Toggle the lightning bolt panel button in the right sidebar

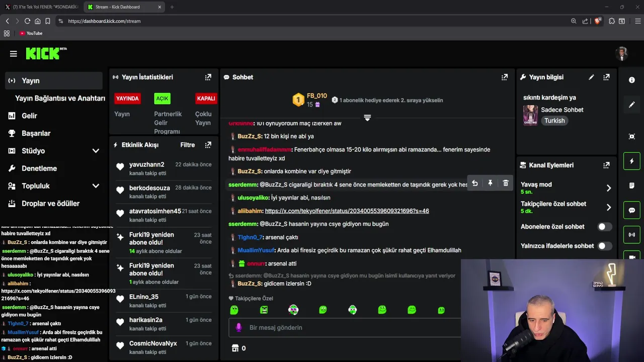(632, 161)
